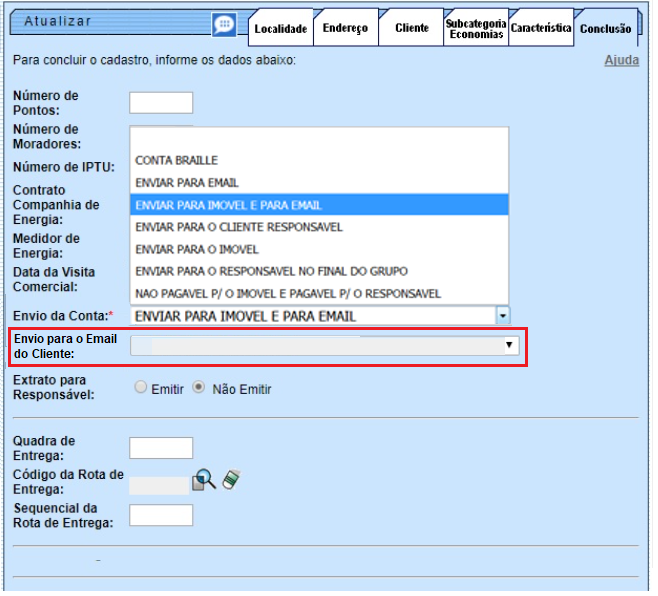Open the Envio da Conta dropdown arrow
Viewport: 658px width, 596px height.
pos(503,316)
